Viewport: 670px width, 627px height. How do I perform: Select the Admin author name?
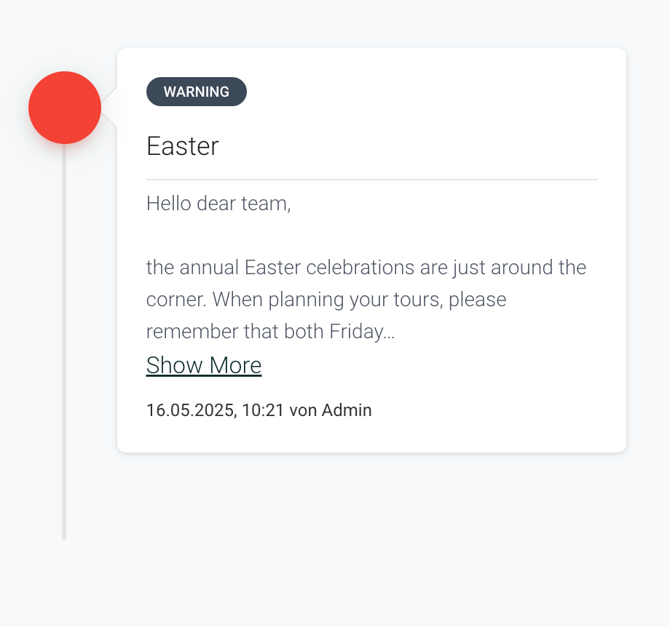pyautogui.click(x=347, y=410)
